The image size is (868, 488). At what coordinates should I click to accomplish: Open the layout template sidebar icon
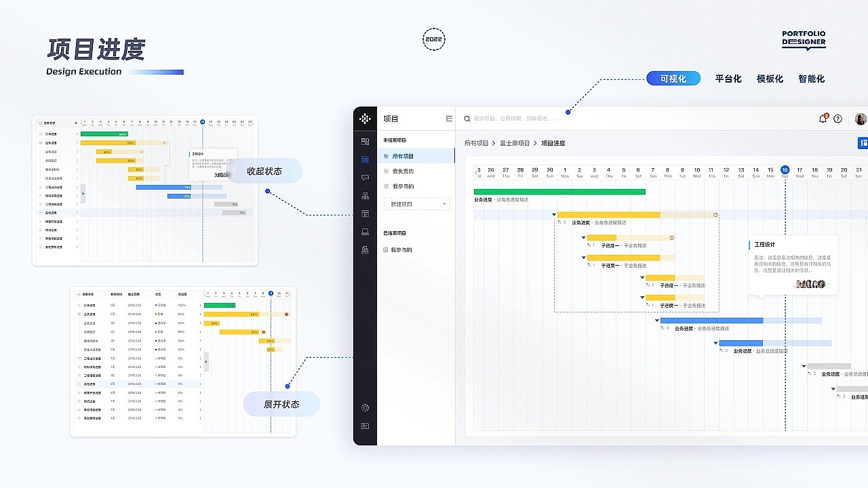(365, 214)
